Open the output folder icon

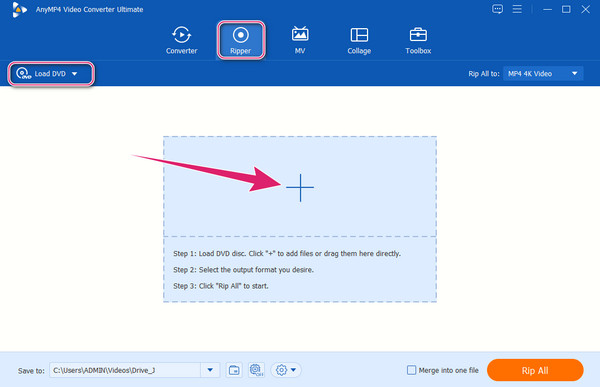234,370
